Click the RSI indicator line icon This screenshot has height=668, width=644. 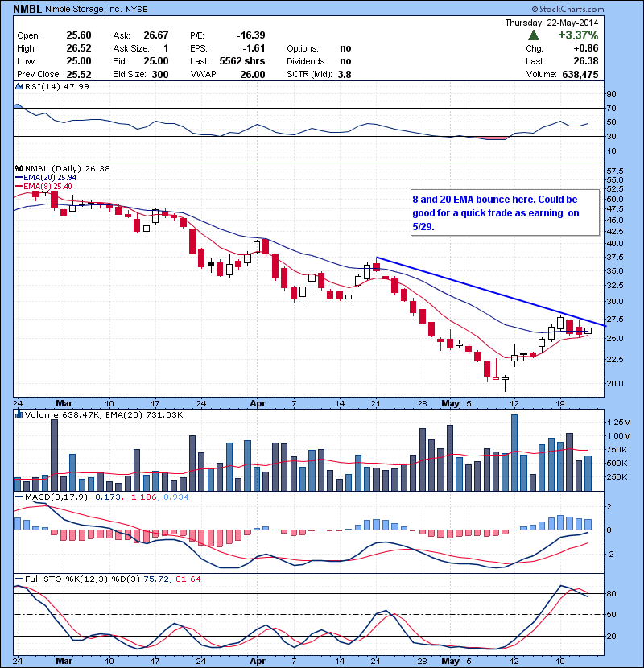point(19,86)
